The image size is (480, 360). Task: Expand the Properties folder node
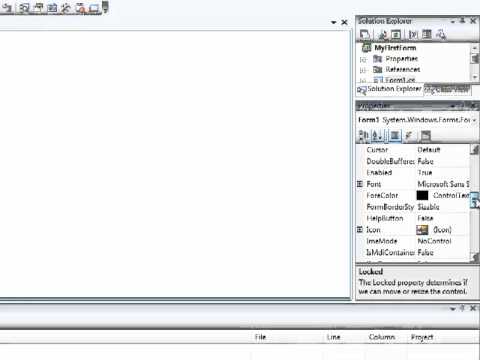[363, 60]
